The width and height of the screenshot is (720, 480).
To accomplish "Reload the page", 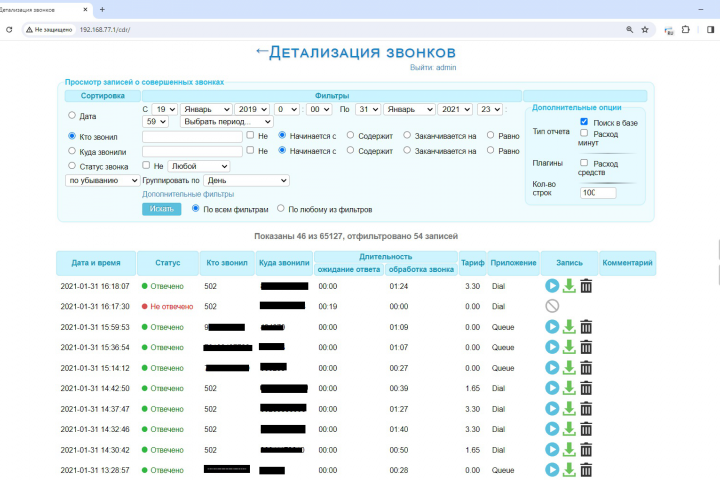I will pos(9,29).
